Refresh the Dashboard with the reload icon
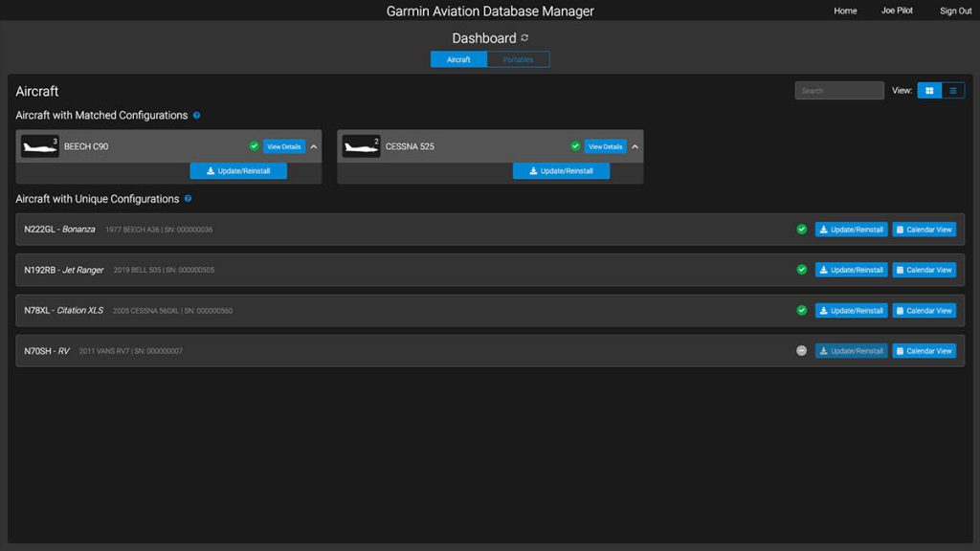This screenshot has height=551, width=980. (x=524, y=38)
